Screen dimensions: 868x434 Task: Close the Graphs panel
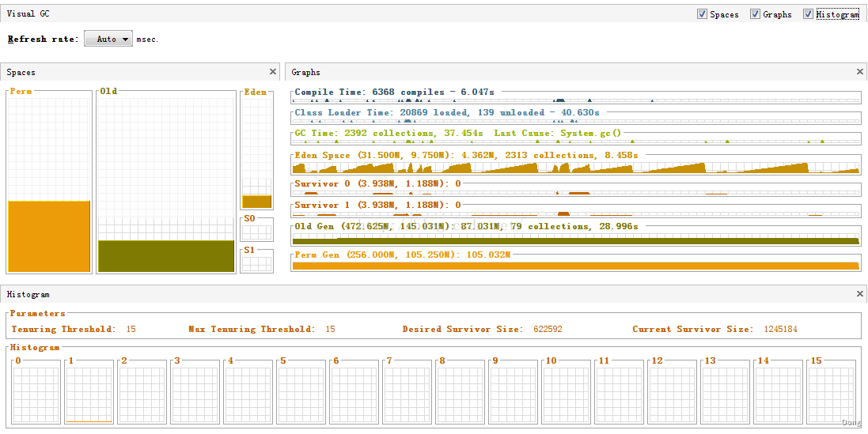(x=860, y=72)
